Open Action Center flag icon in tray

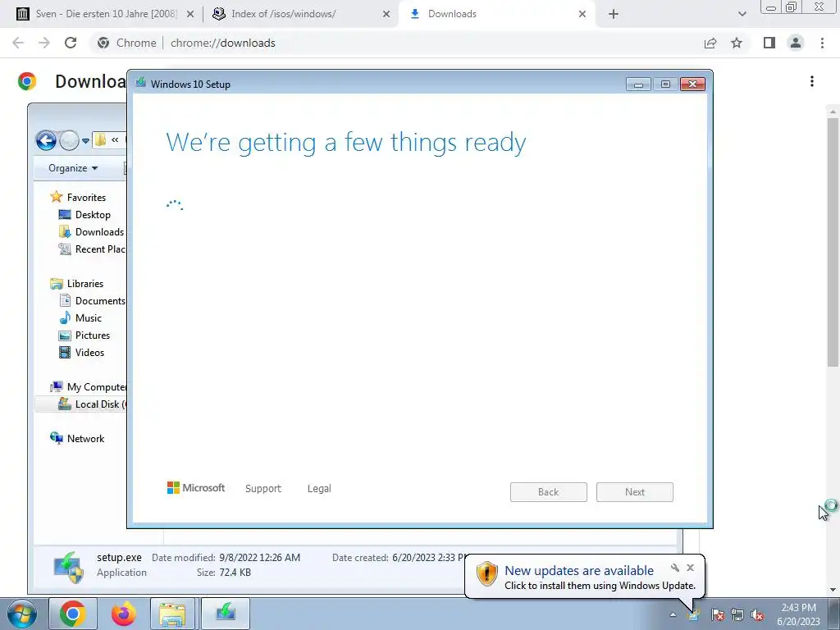(x=717, y=615)
